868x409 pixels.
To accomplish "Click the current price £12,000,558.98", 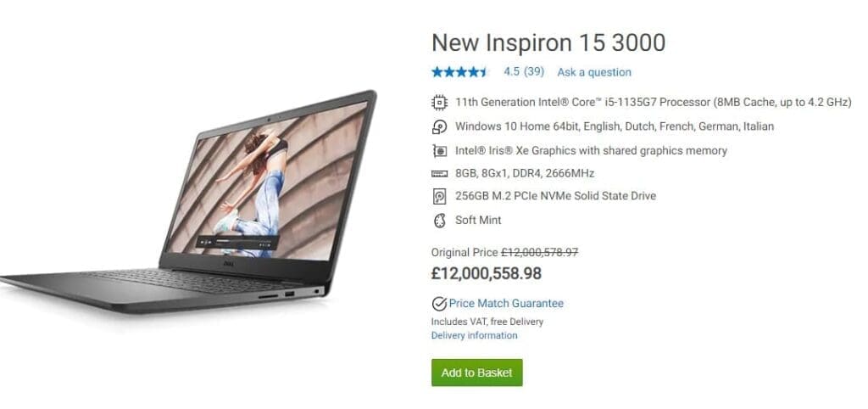I will 487,273.
